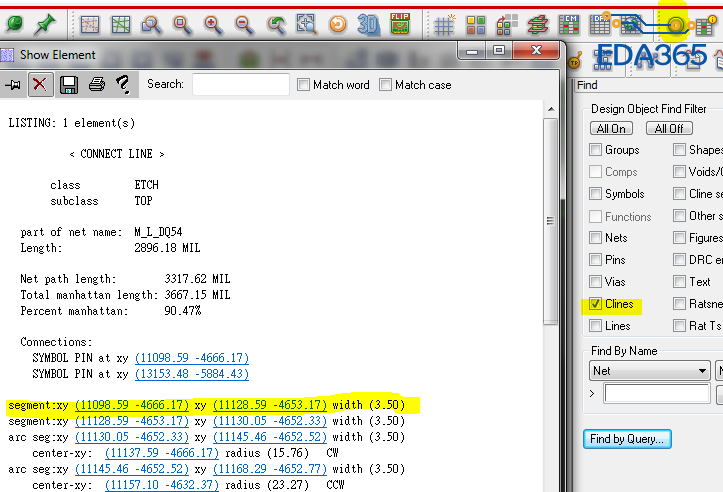Open segment end link (11130.05 -4652.33)

(270, 421)
